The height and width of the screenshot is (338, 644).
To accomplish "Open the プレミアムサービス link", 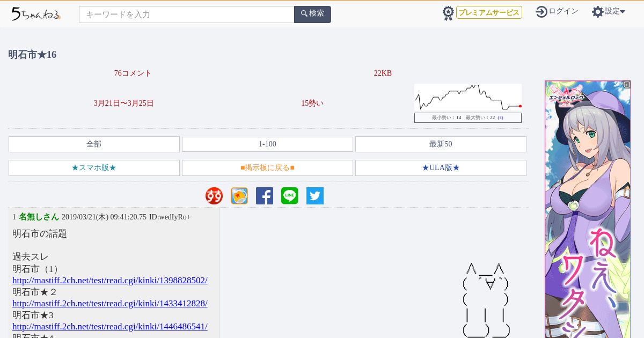I will click(489, 12).
